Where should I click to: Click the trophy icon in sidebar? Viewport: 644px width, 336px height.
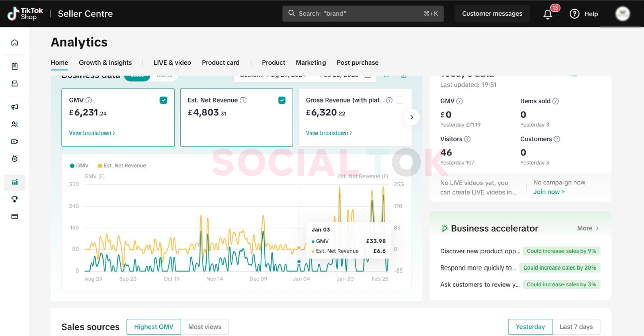[15, 199]
